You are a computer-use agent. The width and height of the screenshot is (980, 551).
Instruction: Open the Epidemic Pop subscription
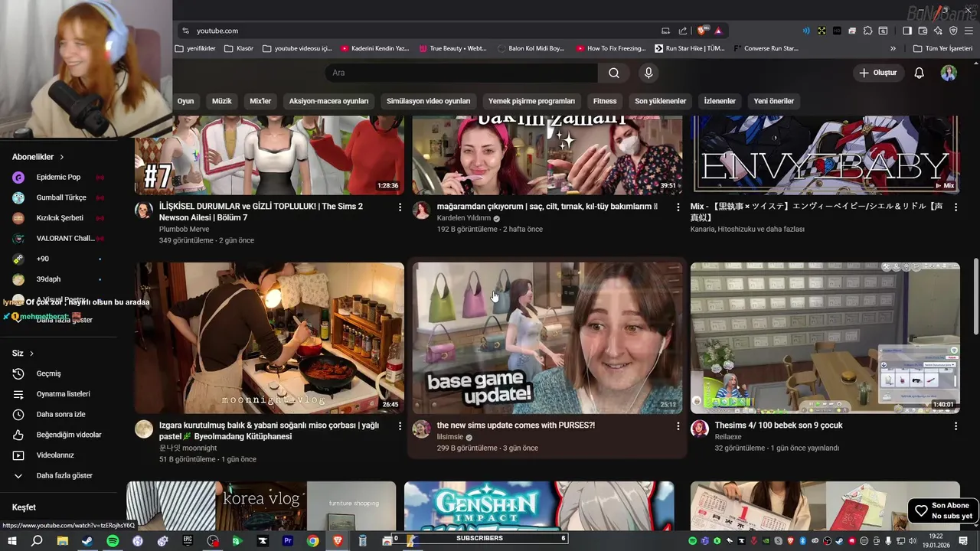click(x=57, y=177)
